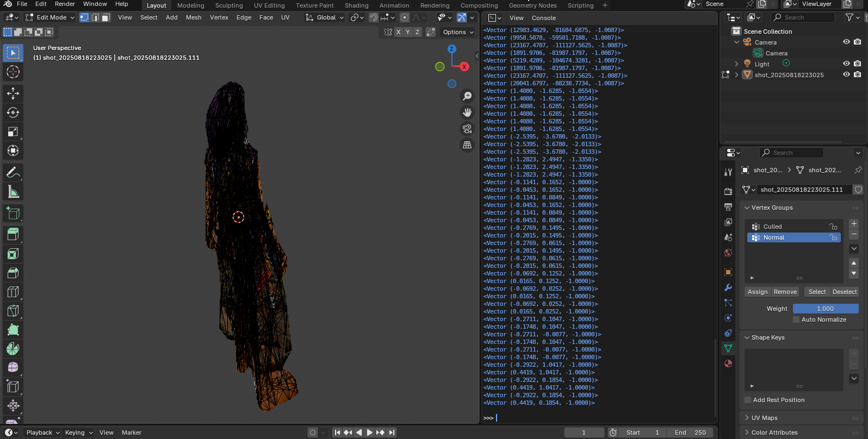Hide the Light object eye icon
Screen dimensions: 868x439
(846, 64)
